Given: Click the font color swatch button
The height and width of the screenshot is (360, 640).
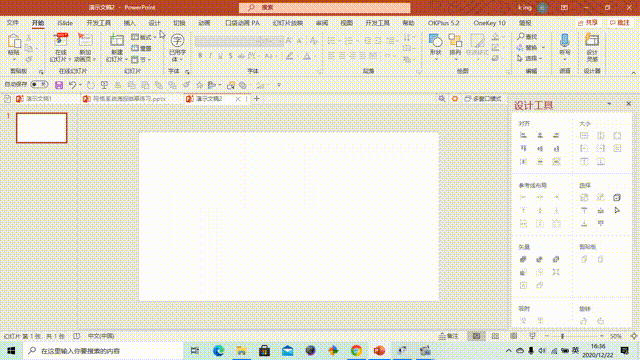Looking at the screenshot, I should (307, 56).
